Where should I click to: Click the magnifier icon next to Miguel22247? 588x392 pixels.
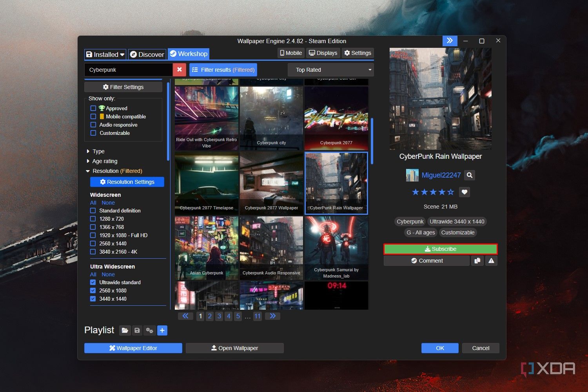point(469,175)
